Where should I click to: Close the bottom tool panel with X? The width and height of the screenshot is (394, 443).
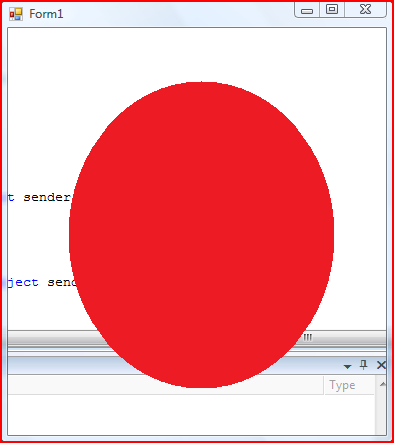tap(381, 365)
